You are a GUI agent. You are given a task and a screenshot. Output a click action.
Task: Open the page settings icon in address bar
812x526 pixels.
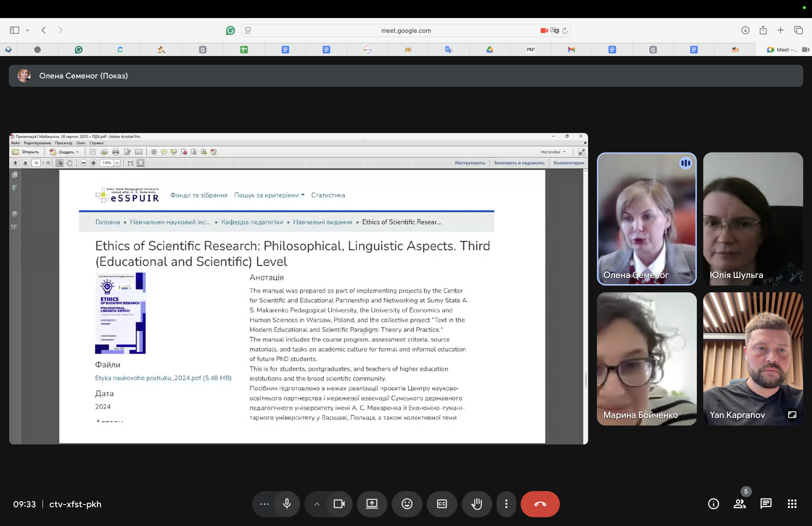tap(248, 30)
